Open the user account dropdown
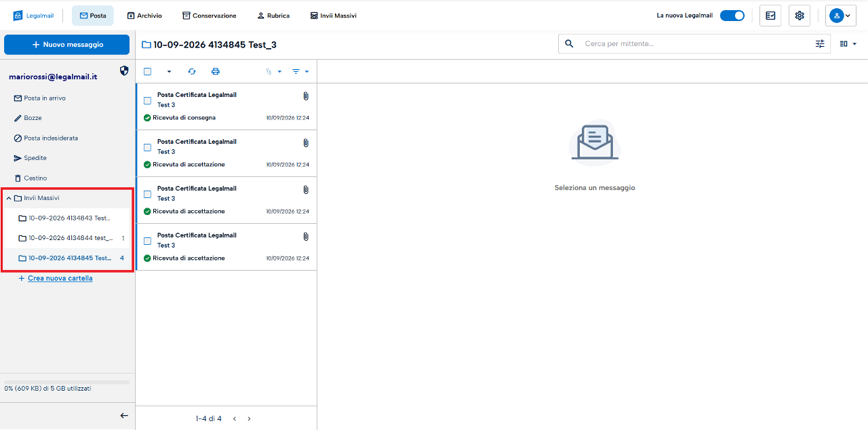Image resolution: width=868 pixels, height=430 pixels. [840, 16]
